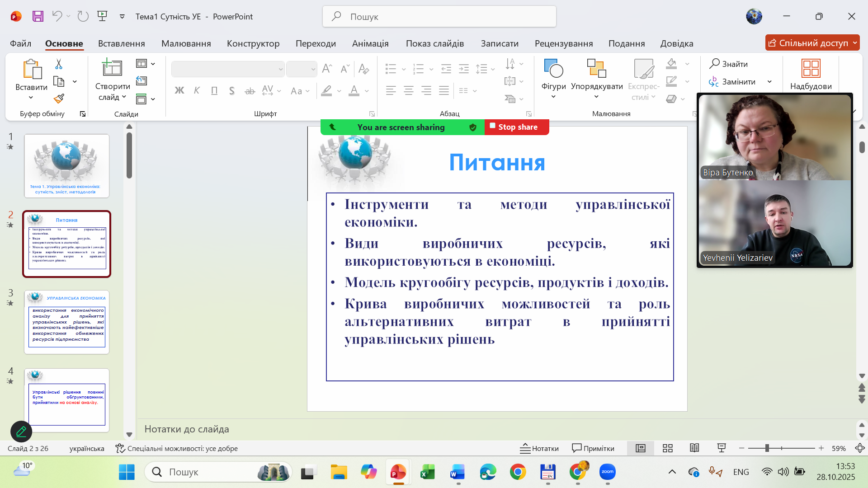
Task: Click the Save icon in title bar
Action: pos(38,16)
